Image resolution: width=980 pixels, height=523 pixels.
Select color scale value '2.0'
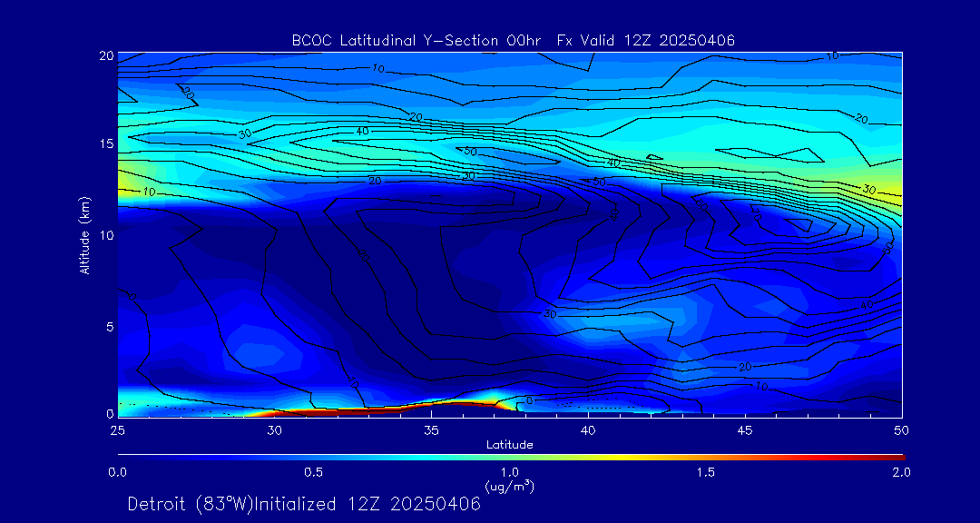[x=901, y=472]
